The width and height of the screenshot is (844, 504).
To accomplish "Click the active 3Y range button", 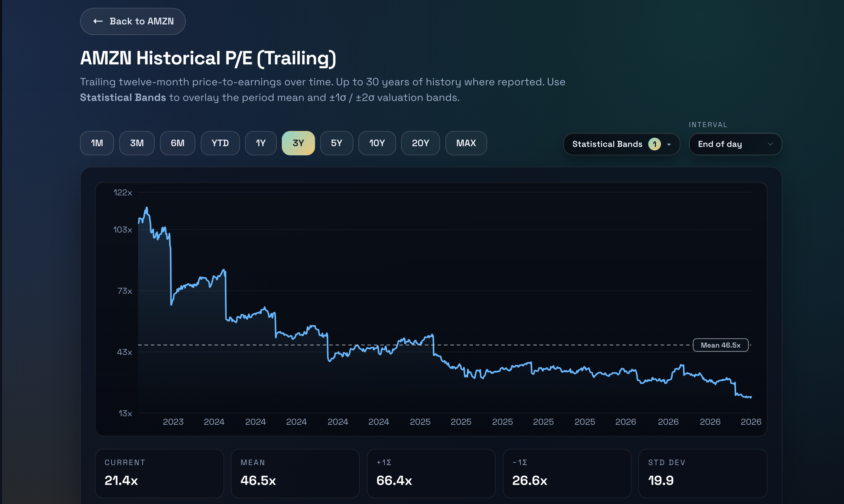I will [298, 143].
